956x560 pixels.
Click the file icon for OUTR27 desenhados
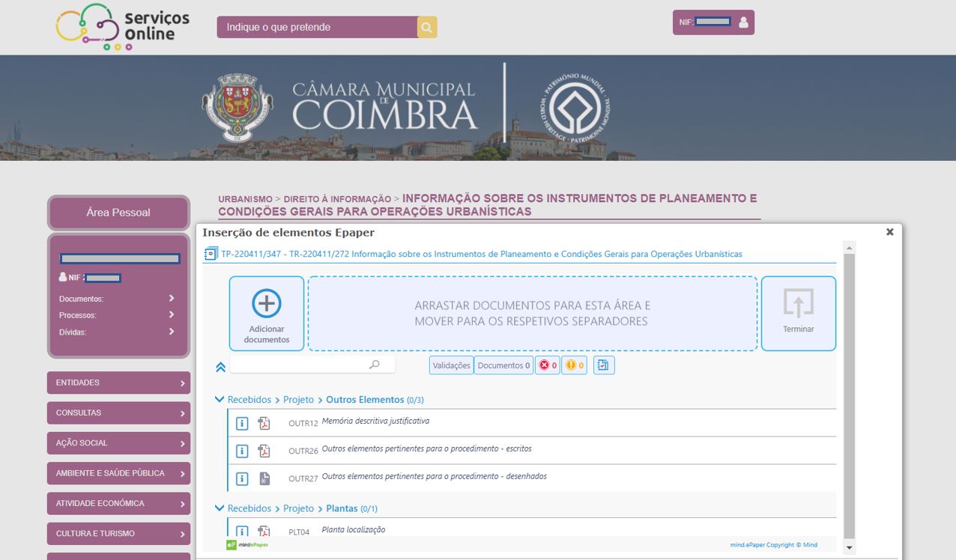(x=264, y=476)
